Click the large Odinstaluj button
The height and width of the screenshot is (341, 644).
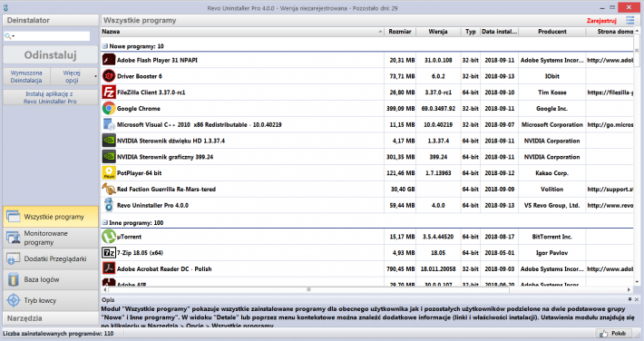pos(51,55)
